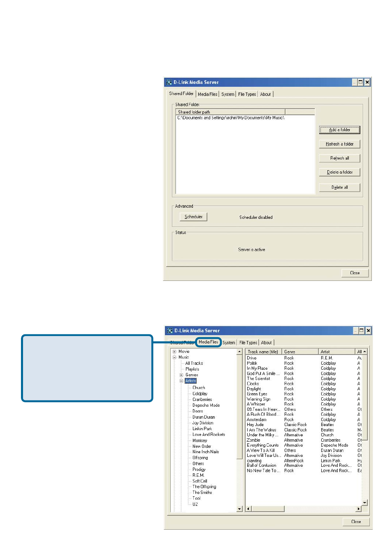Select the track "The Scientist"
Screen dimensions: 392x556
(x=258, y=379)
